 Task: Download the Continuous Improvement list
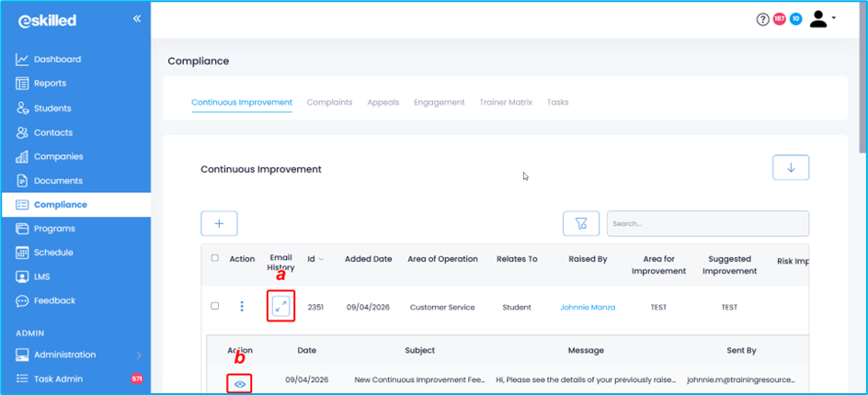(x=791, y=168)
